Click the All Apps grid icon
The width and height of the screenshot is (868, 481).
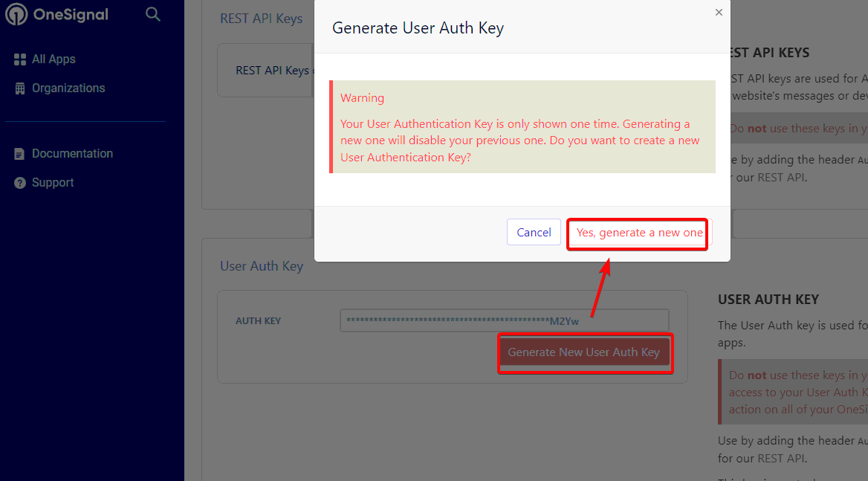coord(20,59)
